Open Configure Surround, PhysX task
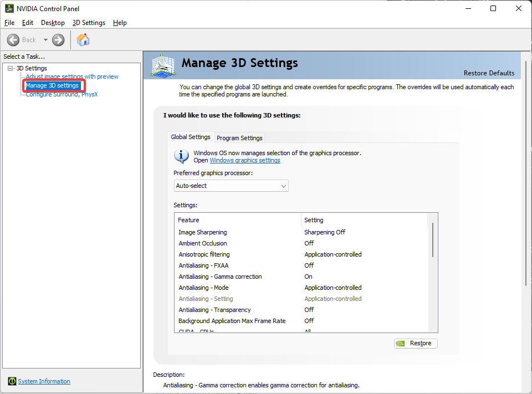The height and width of the screenshot is (394, 532). pyautogui.click(x=62, y=94)
